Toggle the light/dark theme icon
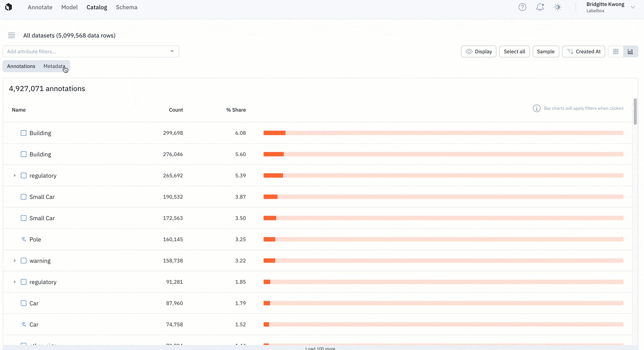This screenshot has width=644, height=350. click(x=558, y=7)
